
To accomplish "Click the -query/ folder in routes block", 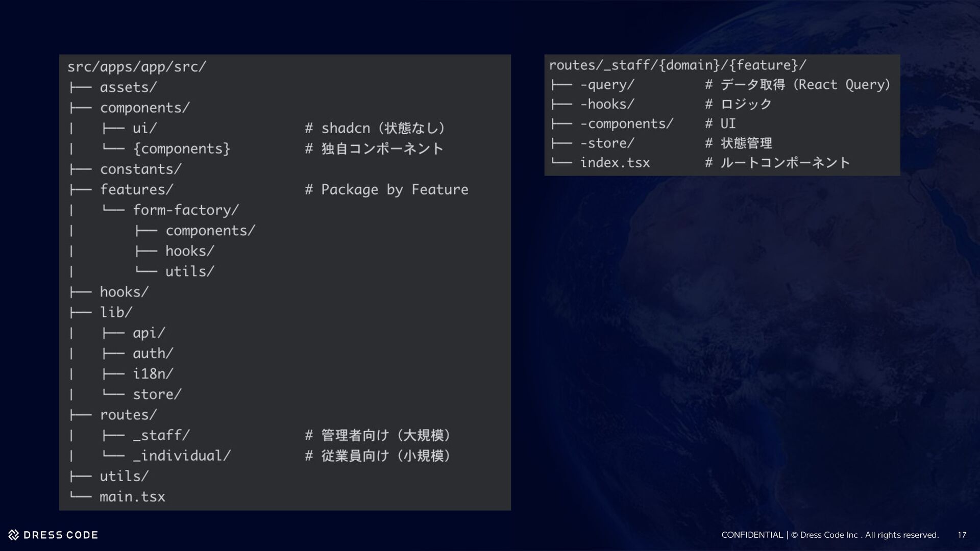I will pyautogui.click(x=607, y=85).
